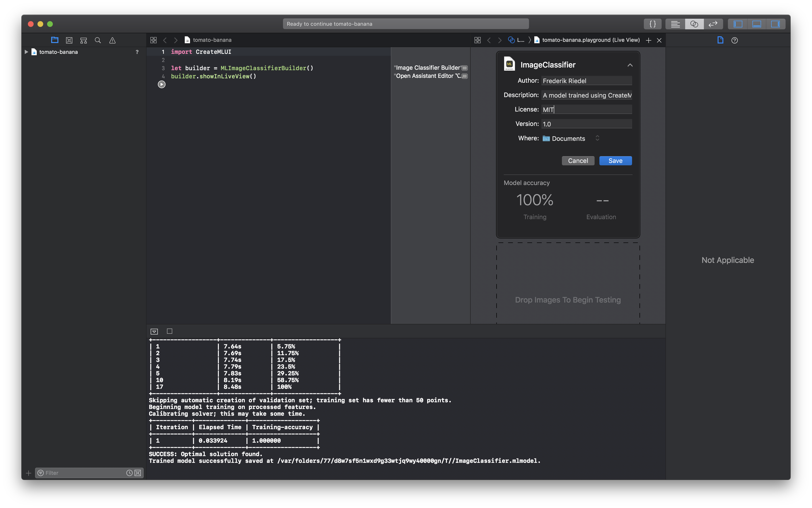Click the Version text field
The image size is (812, 508).
586,124
